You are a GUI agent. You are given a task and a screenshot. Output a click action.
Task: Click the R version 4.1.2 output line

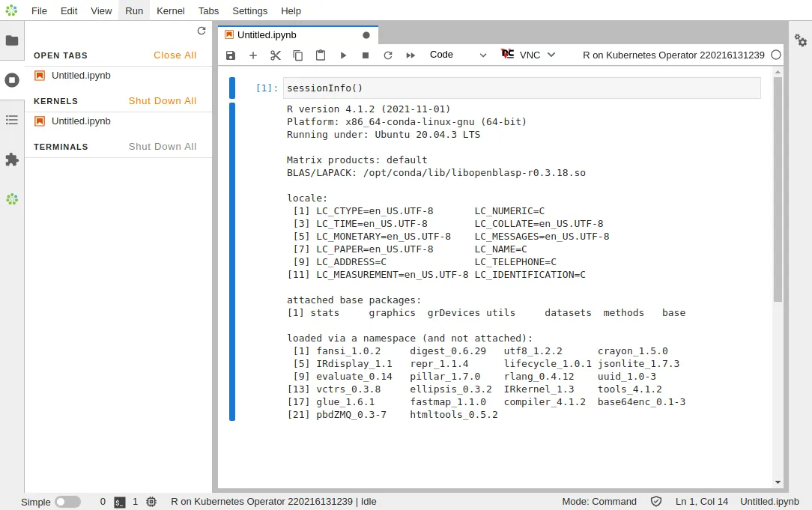[x=369, y=109]
